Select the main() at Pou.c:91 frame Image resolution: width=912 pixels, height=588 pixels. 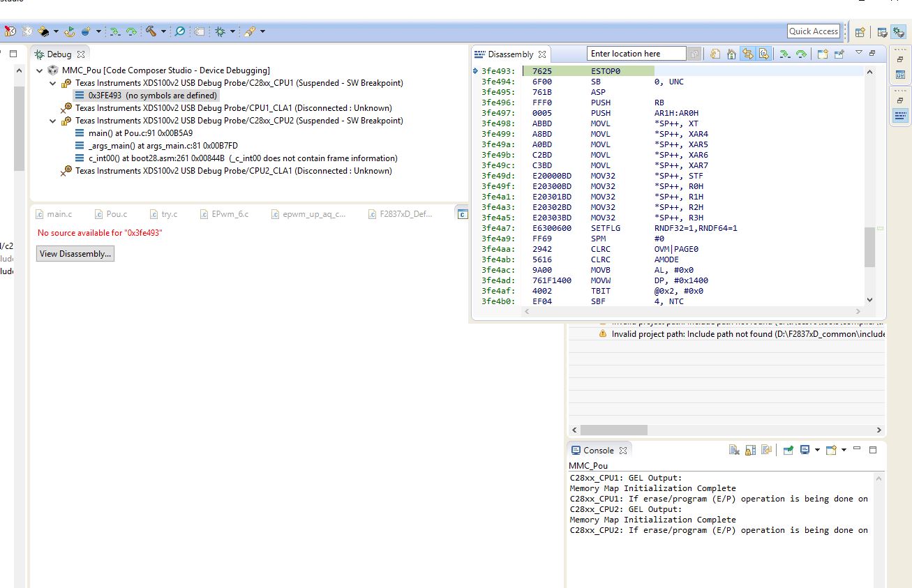pos(134,133)
